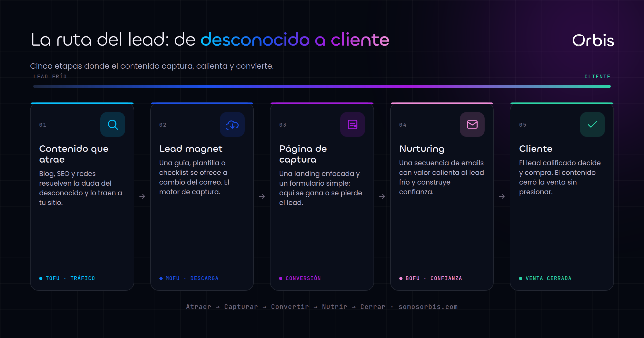Image resolution: width=644 pixels, height=338 pixels.
Task: Click the envelope email icon
Action: [472, 124]
